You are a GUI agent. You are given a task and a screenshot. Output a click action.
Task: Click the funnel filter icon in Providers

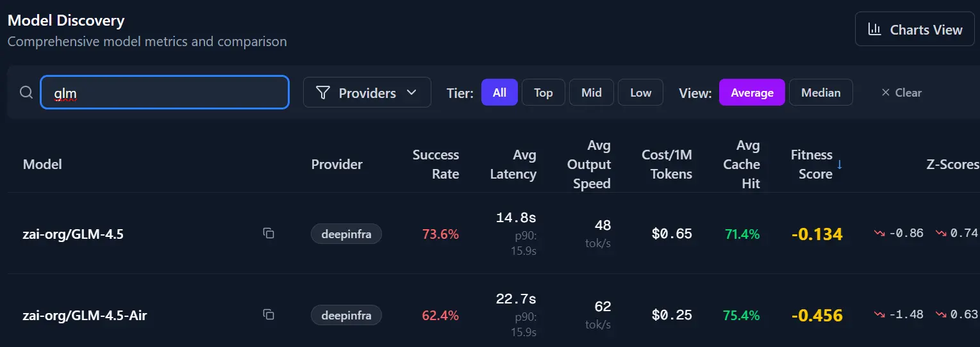324,93
